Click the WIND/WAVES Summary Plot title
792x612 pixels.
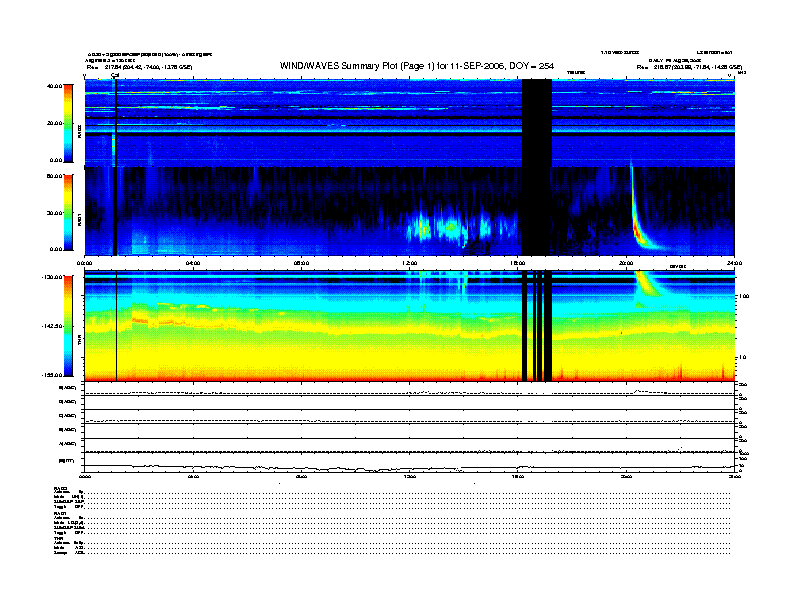coord(417,66)
